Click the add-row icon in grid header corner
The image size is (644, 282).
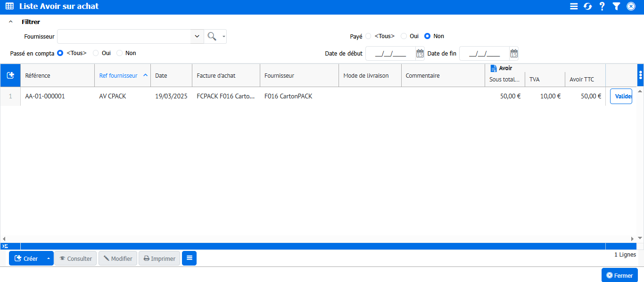coord(10,75)
